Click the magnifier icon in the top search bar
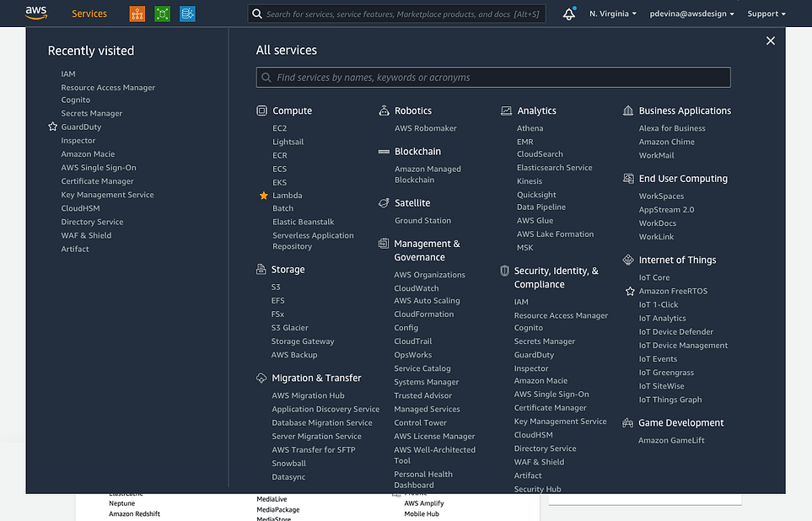This screenshot has height=521, width=812. 257,14
